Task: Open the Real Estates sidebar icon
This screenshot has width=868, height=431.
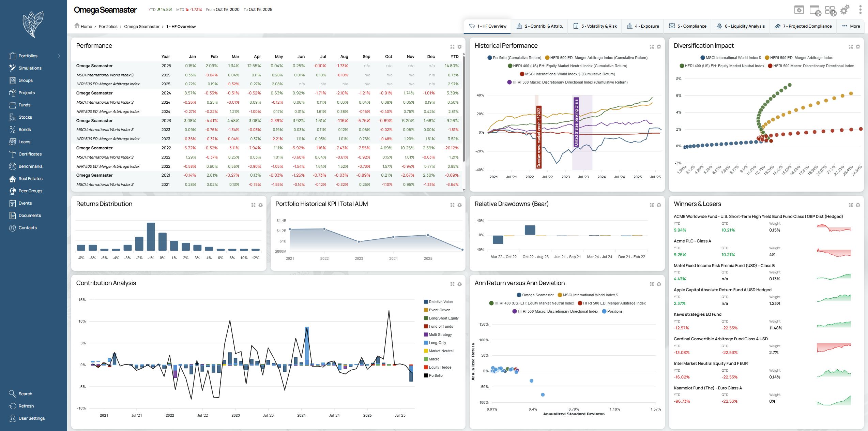Action: point(13,179)
